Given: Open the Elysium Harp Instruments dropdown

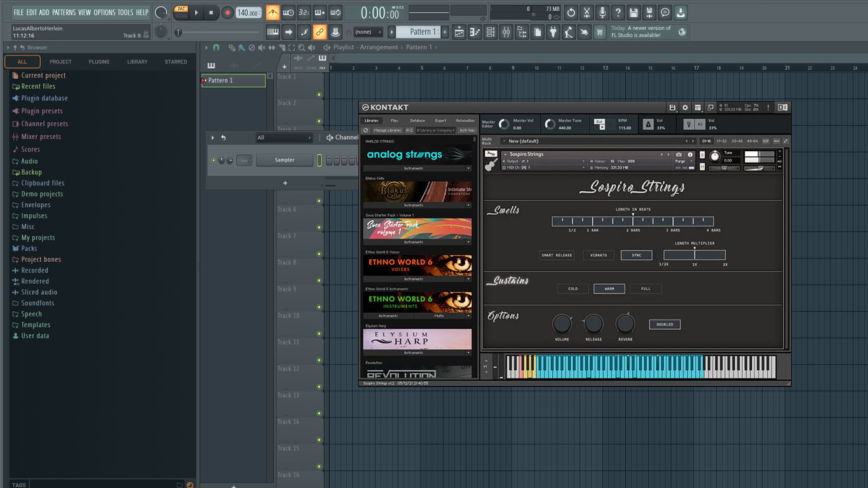Looking at the screenshot, I should click(x=417, y=353).
